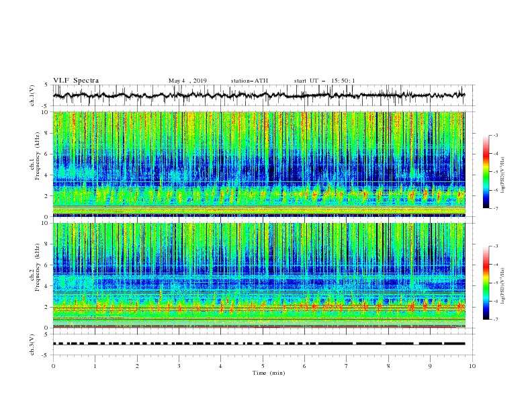
Task: Click inside the ch.1 spectrogram panel
Action: [x=259, y=164]
